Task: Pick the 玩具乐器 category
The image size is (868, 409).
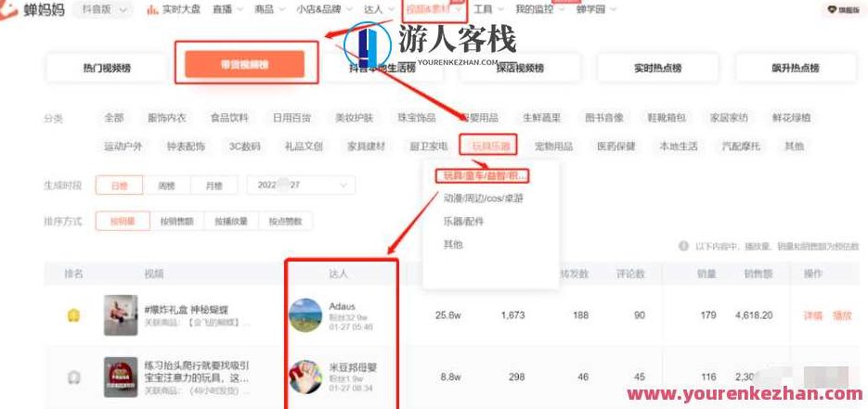Action: 490,147
